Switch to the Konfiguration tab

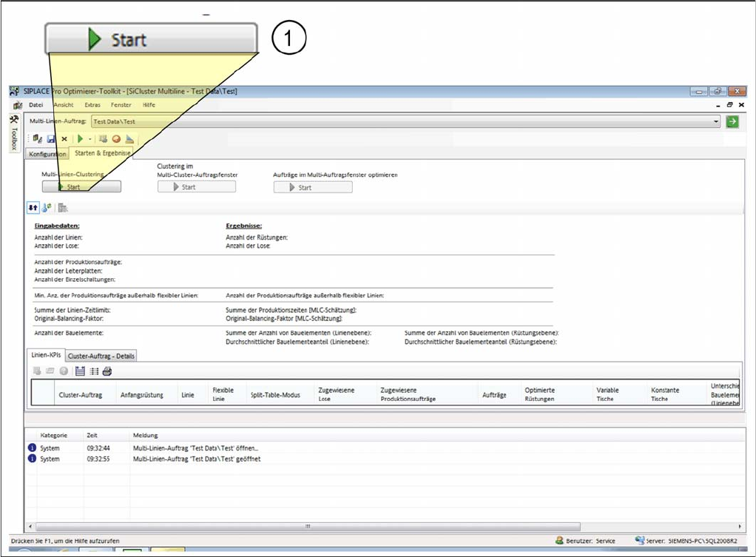[48, 154]
